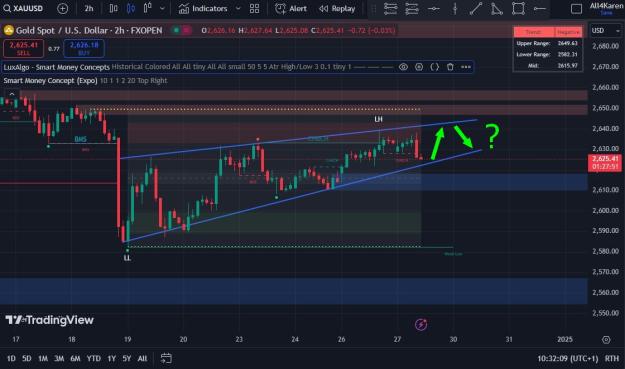Click the red data status indicator
625x369 pixels.
186,30
